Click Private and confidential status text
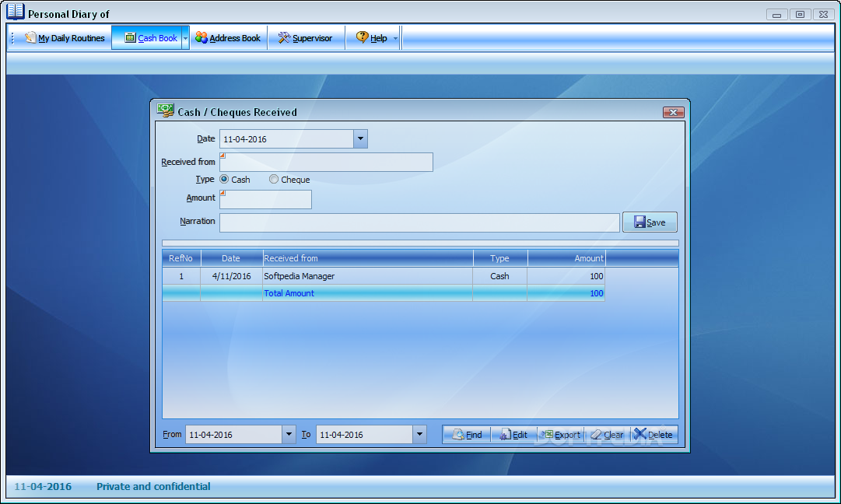 pos(153,486)
